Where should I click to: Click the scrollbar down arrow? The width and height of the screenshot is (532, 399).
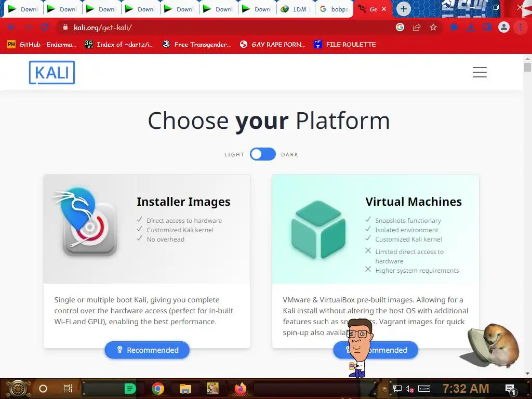pyautogui.click(x=527, y=374)
